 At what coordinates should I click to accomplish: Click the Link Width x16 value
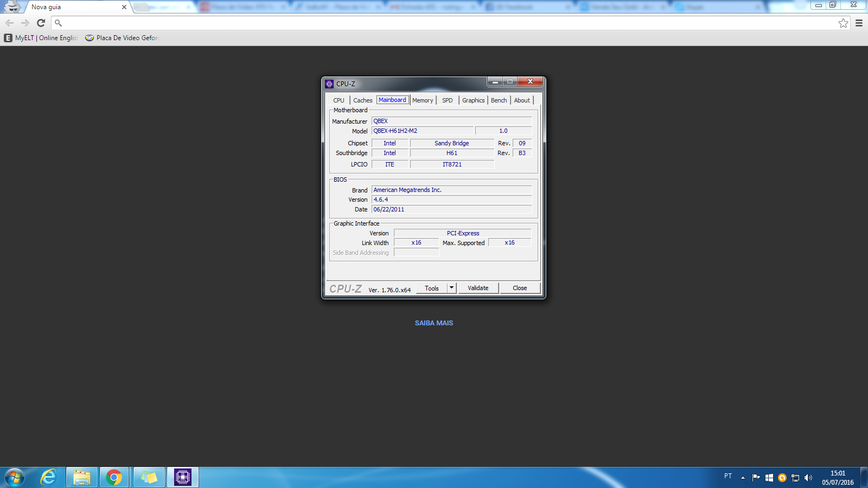(416, 242)
